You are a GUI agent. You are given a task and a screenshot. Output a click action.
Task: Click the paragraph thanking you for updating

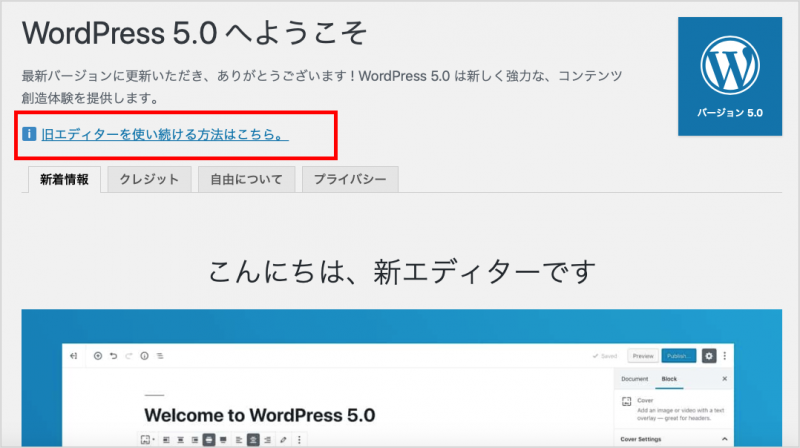tap(322, 87)
